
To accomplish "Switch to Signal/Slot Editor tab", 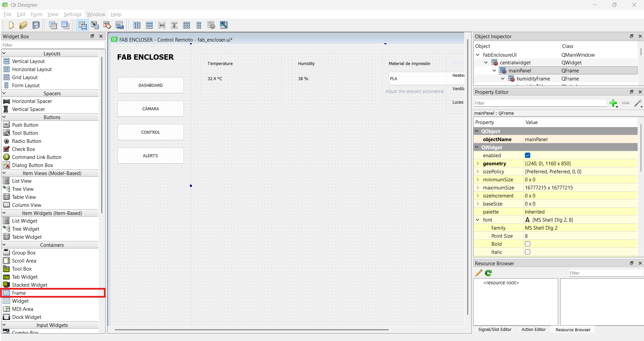I will (495, 330).
